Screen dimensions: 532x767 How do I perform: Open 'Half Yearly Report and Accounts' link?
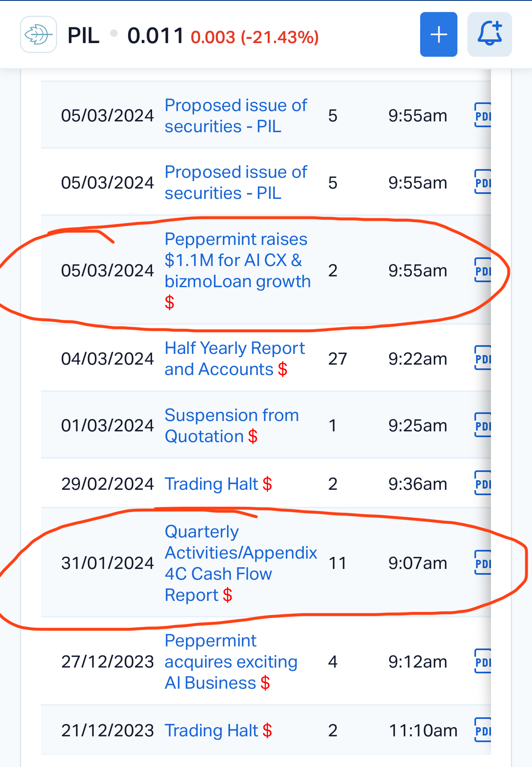coord(235,358)
